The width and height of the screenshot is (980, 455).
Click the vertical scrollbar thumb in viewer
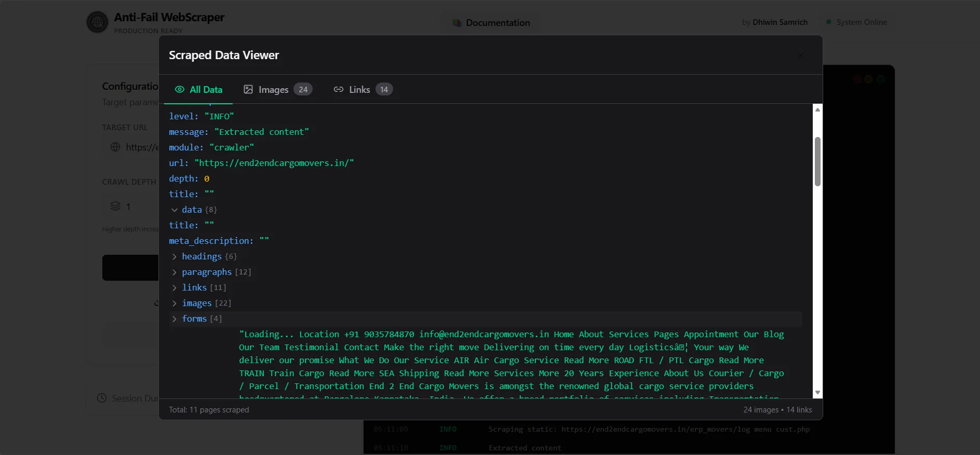[x=817, y=161]
